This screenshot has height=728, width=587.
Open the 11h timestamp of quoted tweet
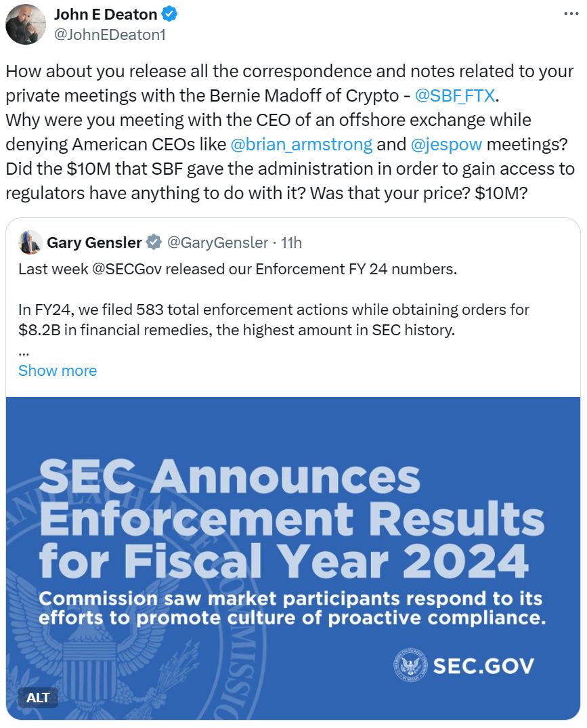tap(291, 242)
